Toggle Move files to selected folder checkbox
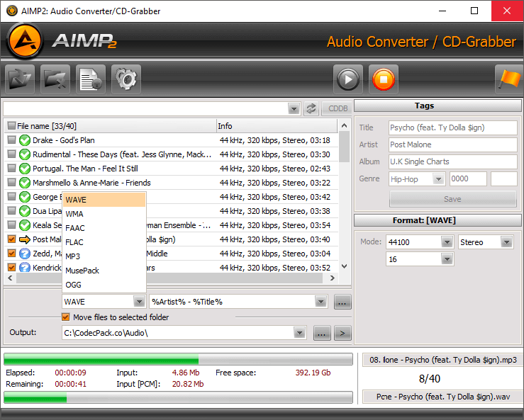Screen dimensions: 524x420 click(x=66, y=317)
